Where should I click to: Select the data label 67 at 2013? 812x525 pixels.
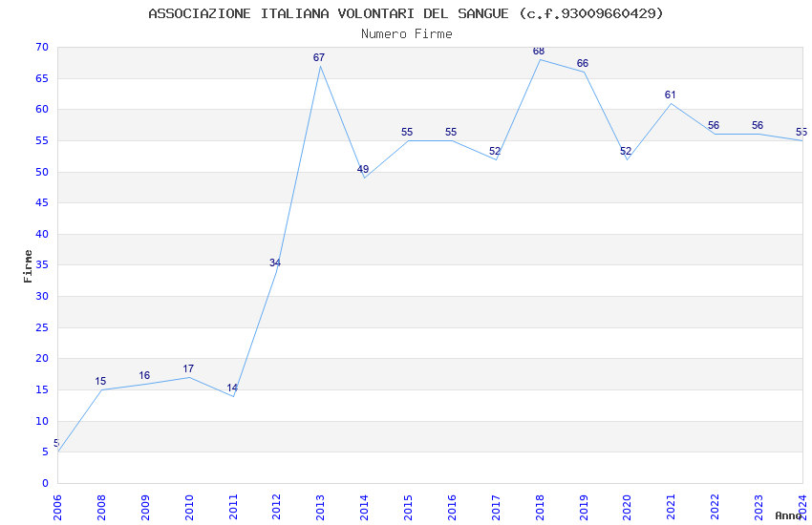pyautogui.click(x=318, y=57)
